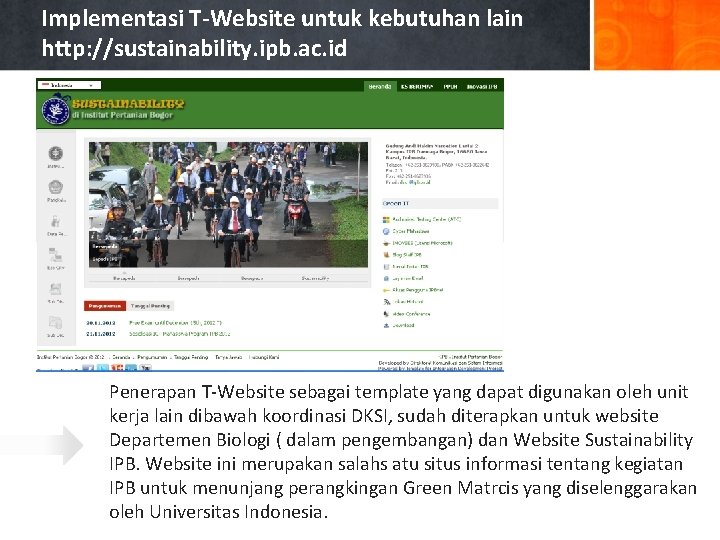Open the footer Tanggal Penting link
Image resolution: width=720 pixels, height=540 pixels.
(191, 357)
